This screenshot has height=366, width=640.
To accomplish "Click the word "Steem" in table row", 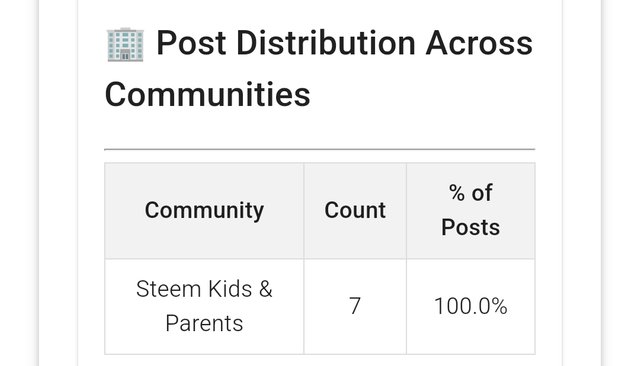I will pos(169,289).
